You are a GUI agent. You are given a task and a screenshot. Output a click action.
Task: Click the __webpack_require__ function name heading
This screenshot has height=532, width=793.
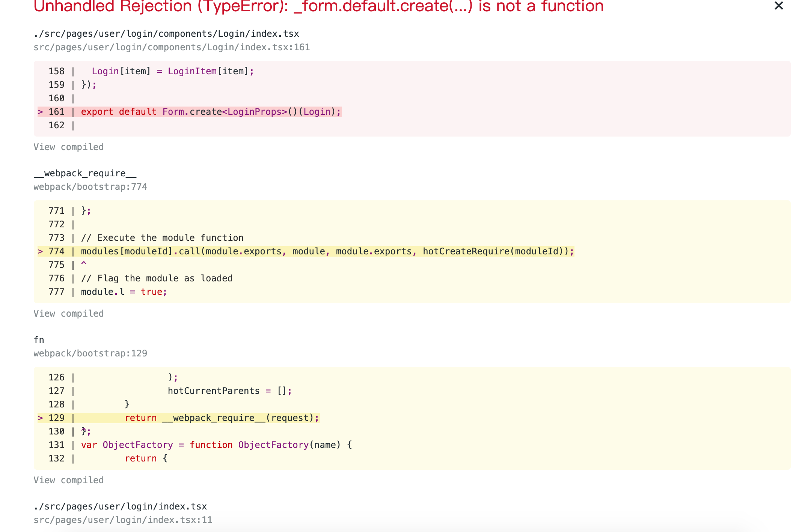pyautogui.click(x=85, y=173)
